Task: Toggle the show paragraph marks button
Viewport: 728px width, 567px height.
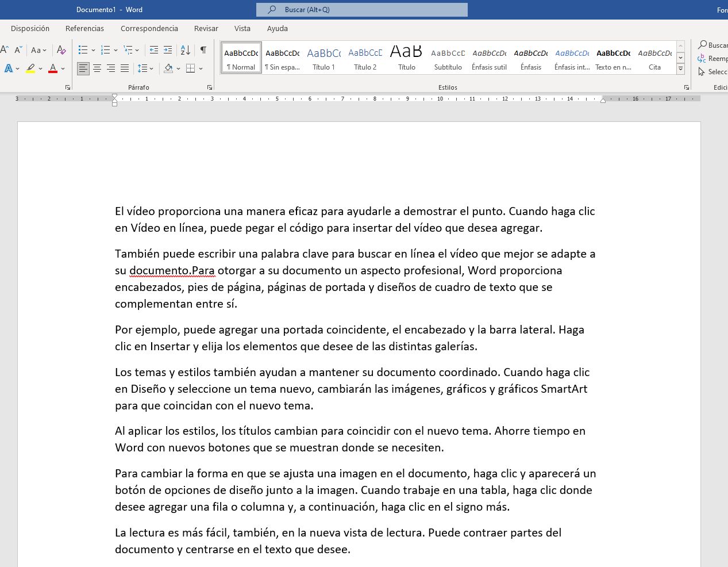Action: click(203, 50)
